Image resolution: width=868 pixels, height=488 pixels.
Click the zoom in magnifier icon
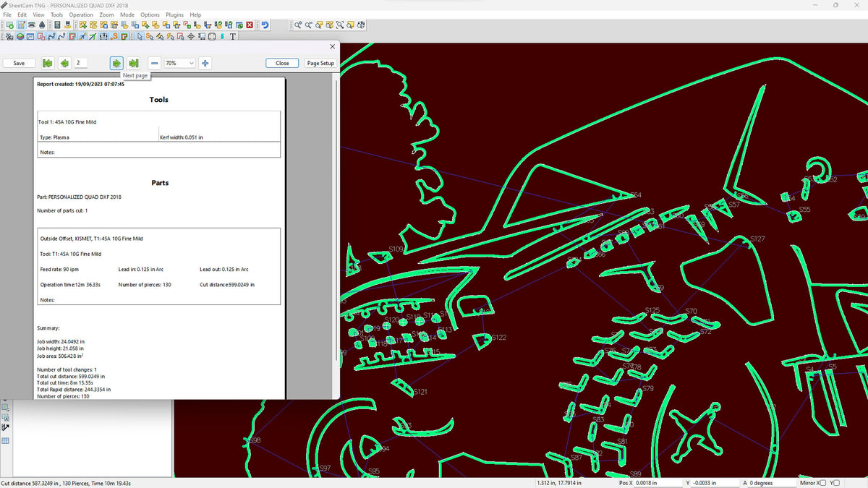(x=298, y=25)
